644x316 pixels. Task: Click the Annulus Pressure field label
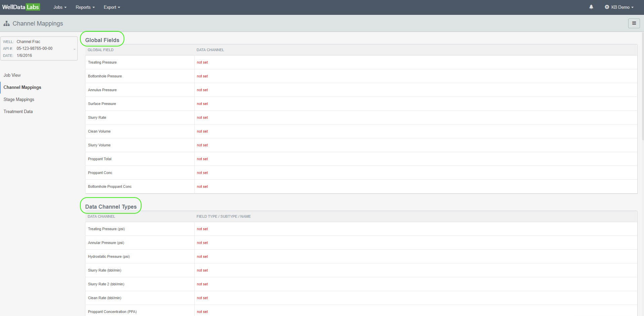(x=102, y=90)
